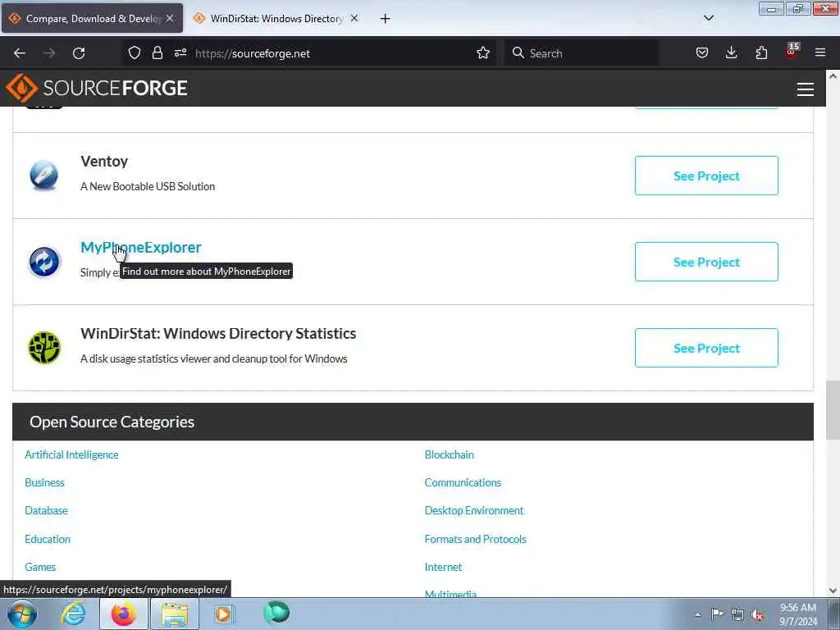Open Firefox downloads panel
Viewport: 840px width, 630px height.
coord(731,52)
